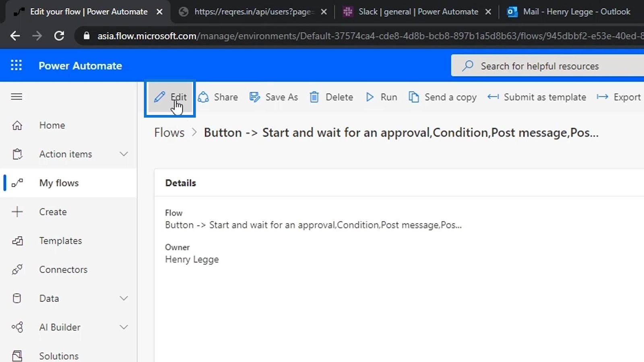The height and width of the screenshot is (362, 644).
Task: Switch to the Outlook Mail browser tab
Action: point(572,12)
